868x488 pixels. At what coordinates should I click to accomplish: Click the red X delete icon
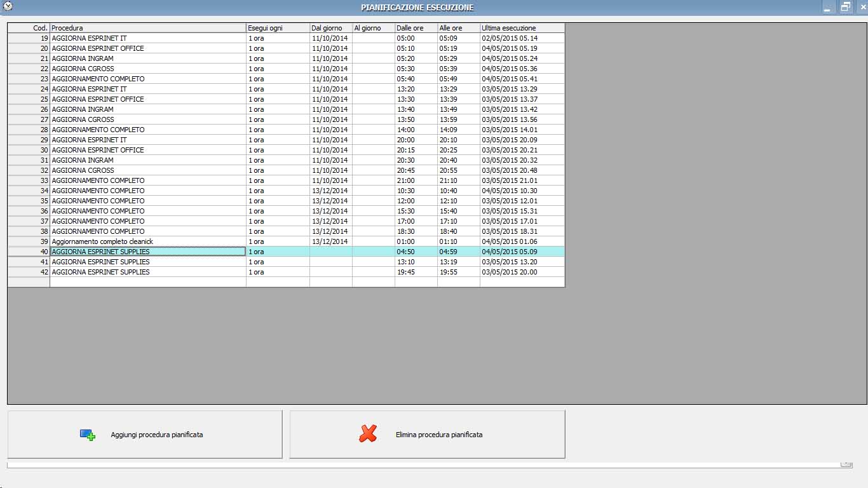click(x=368, y=434)
